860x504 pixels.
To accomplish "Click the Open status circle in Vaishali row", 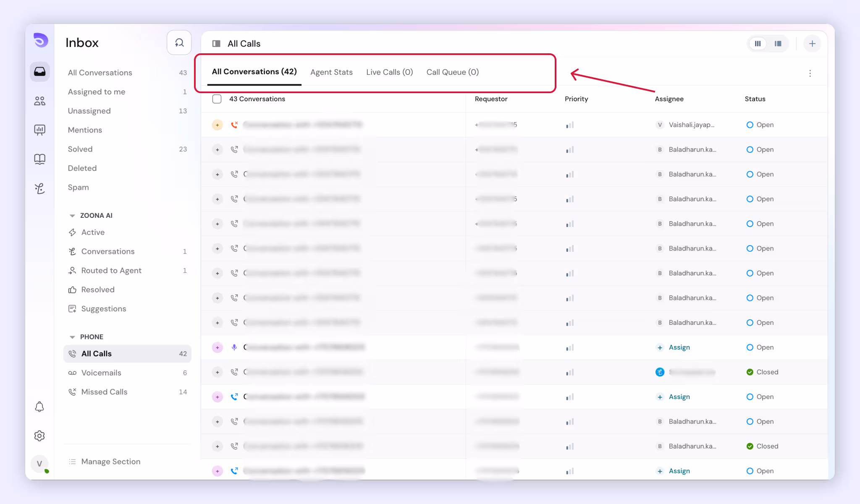I will click(x=750, y=125).
